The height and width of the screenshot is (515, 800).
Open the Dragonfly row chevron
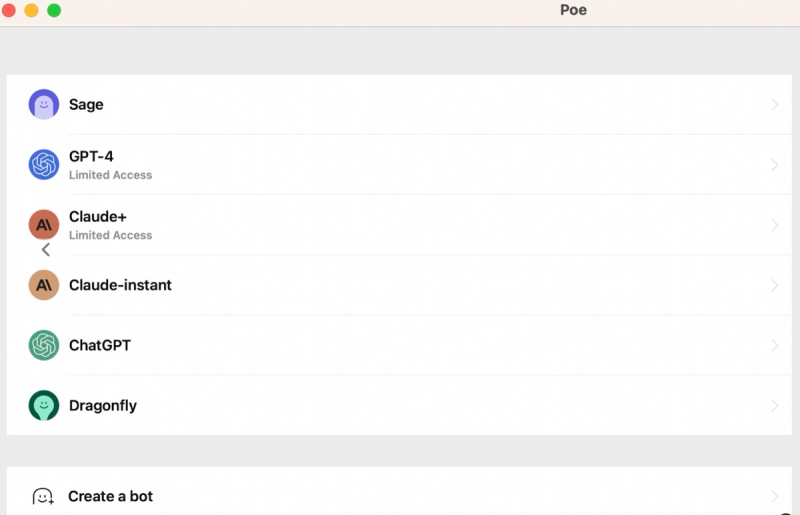pos(775,405)
